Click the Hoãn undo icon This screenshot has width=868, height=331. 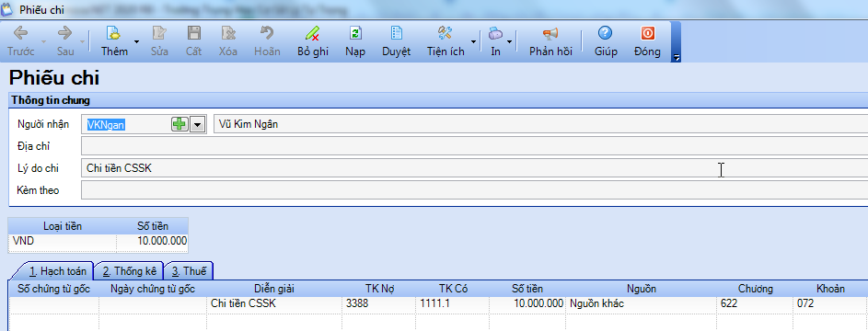[267, 33]
